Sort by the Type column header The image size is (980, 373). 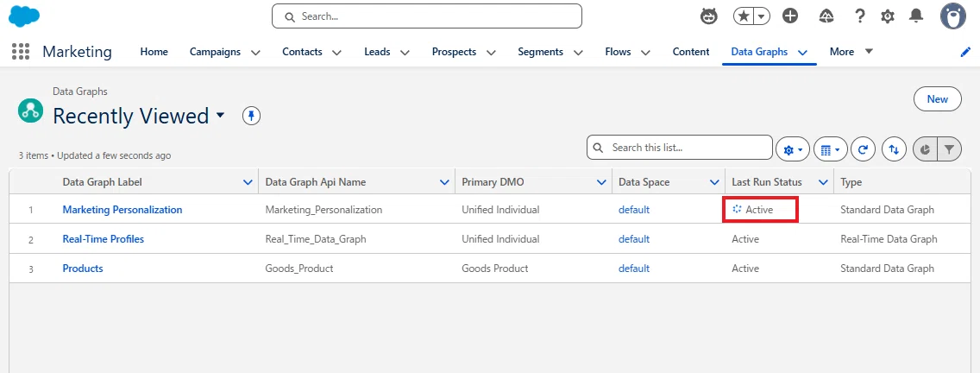(x=851, y=182)
